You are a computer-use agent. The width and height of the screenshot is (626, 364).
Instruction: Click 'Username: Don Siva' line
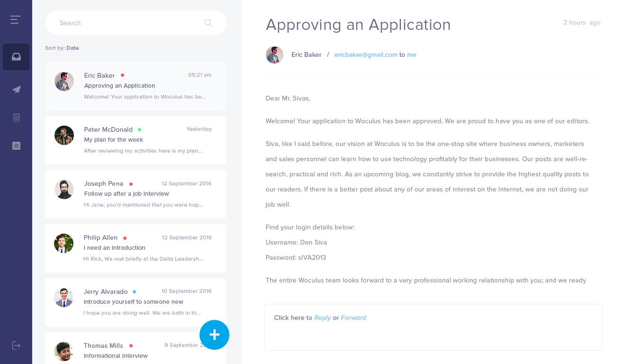(296, 242)
